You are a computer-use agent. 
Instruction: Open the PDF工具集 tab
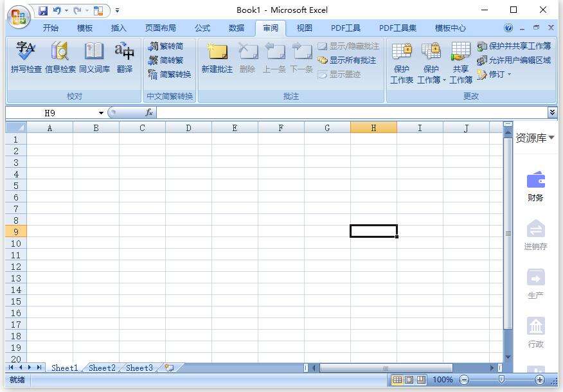tap(398, 28)
